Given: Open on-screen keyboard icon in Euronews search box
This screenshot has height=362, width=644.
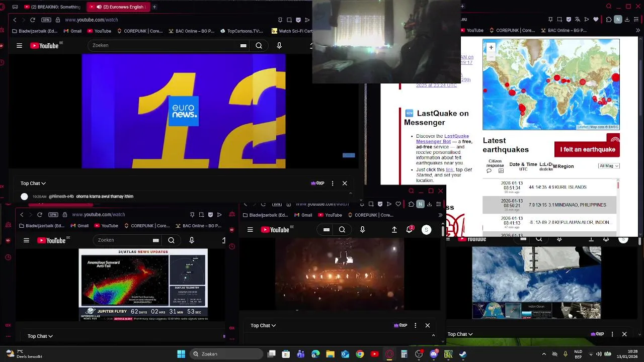Looking at the screenshot, I should pyautogui.click(x=244, y=46).
